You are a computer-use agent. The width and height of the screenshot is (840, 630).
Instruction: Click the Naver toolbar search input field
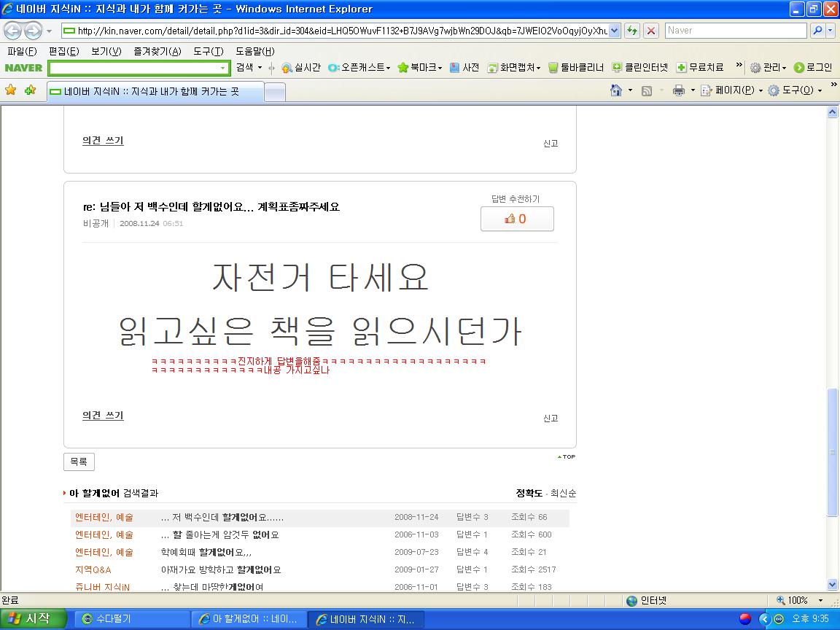(139, 68)
